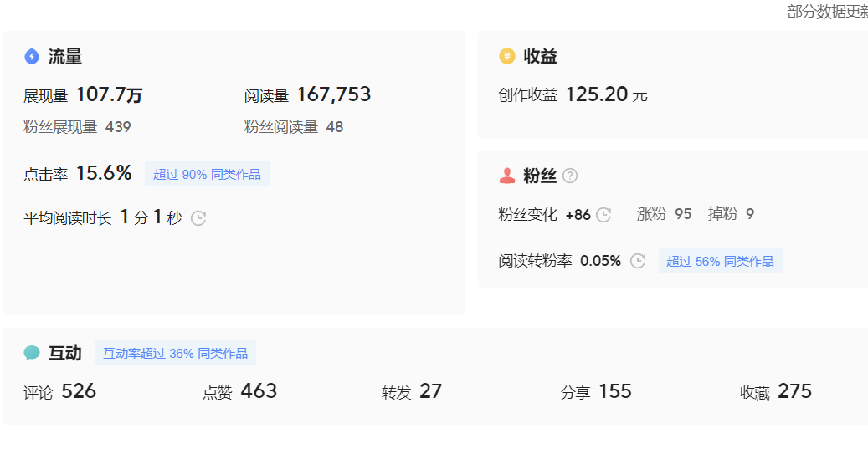Click the 互动率超过 36% 同类作品 badge

point(175,353)
